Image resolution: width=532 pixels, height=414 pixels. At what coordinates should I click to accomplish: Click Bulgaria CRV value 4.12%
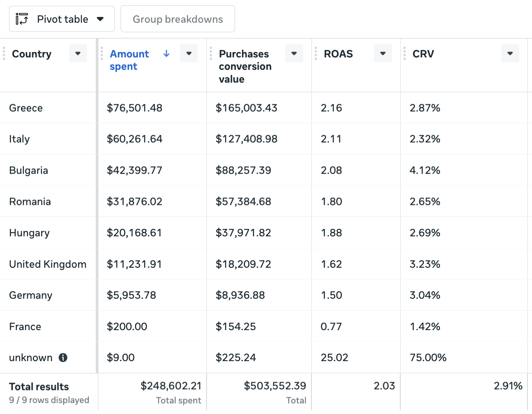point(425,170)
